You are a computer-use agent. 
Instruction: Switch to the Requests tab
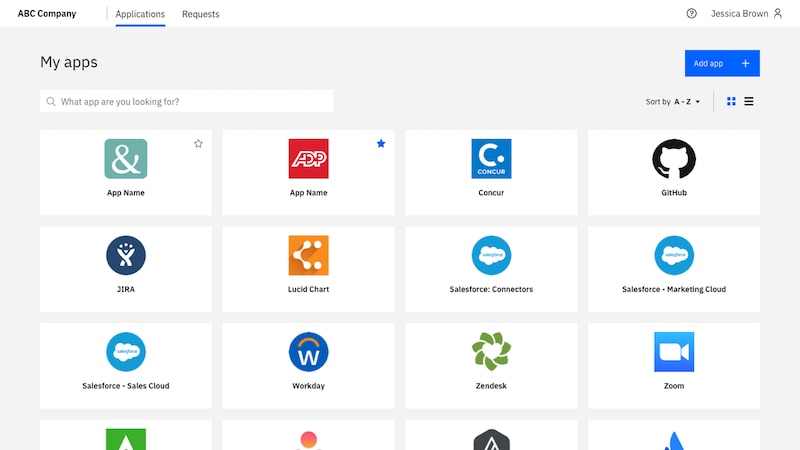tap(201, 14)
